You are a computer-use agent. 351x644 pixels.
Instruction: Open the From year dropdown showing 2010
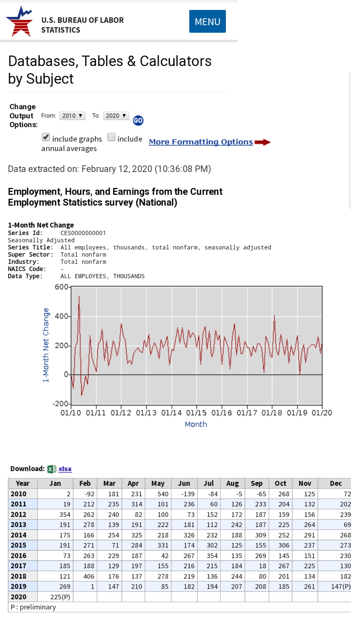coord(72,116)
